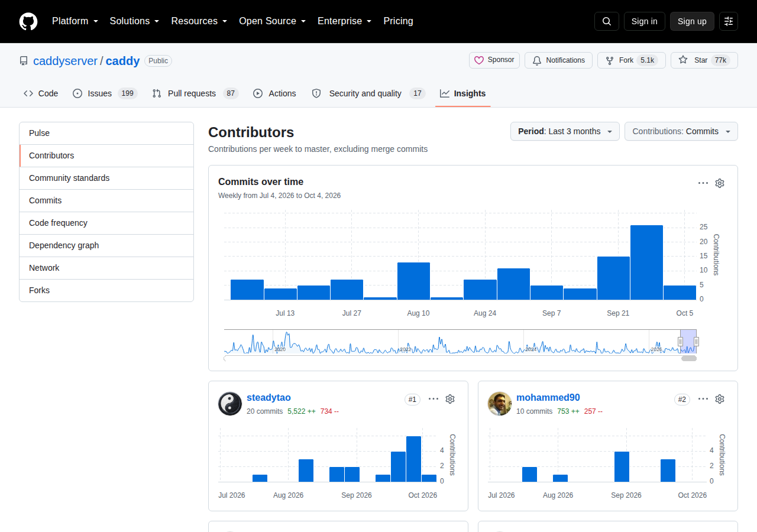Open the Period: Last 3 months dropdown
757x532 pixels.
coord(565,131)
